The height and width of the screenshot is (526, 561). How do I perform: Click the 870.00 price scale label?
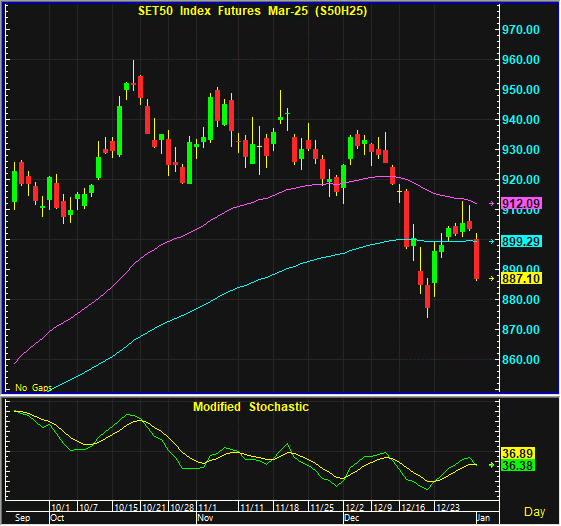pos(521,330)
